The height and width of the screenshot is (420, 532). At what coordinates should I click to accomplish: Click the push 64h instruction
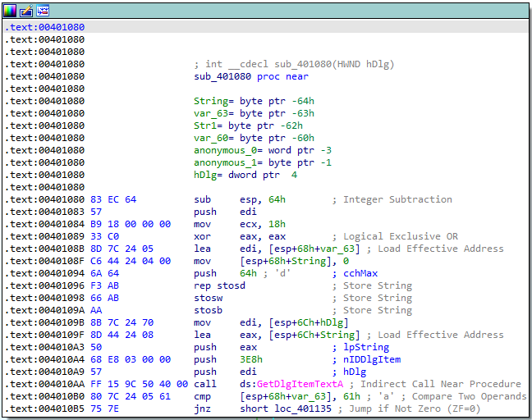225,273
